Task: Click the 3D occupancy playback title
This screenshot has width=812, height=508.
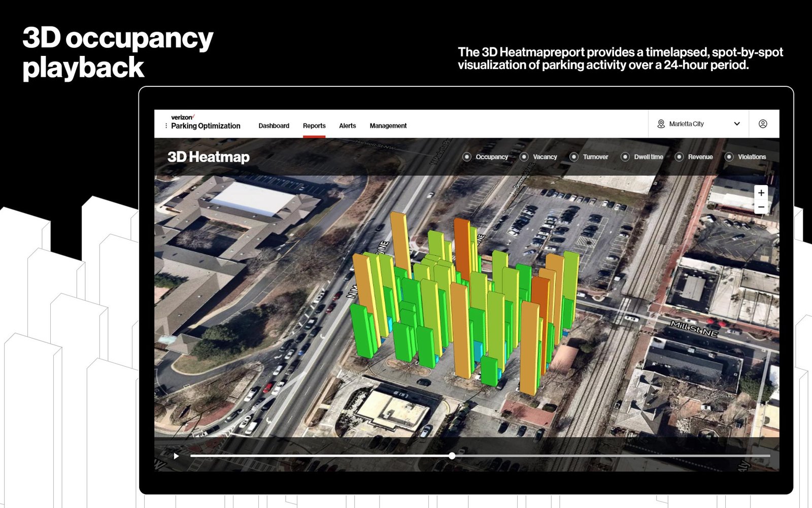Action: (x=118, y=52)
